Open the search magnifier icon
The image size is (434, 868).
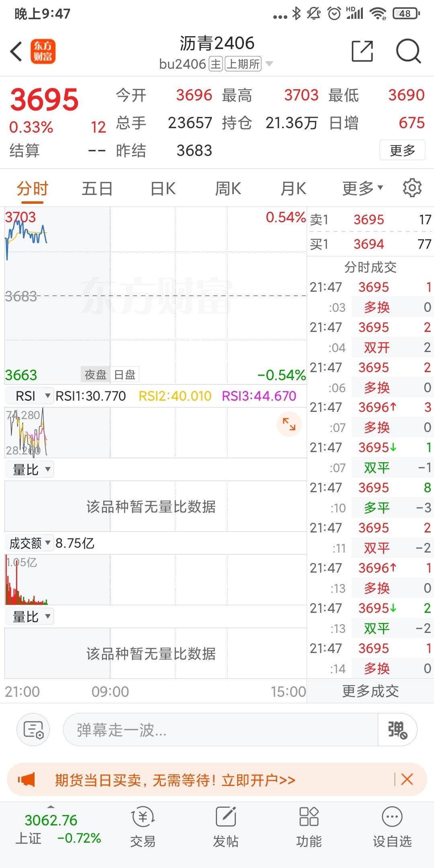click(x=408, y=51)
